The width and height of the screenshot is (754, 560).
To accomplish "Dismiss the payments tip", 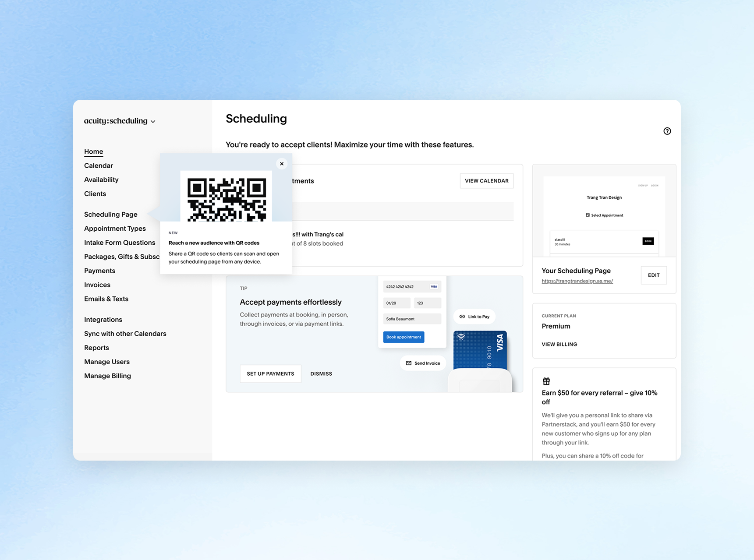I will tap(321, 373).
